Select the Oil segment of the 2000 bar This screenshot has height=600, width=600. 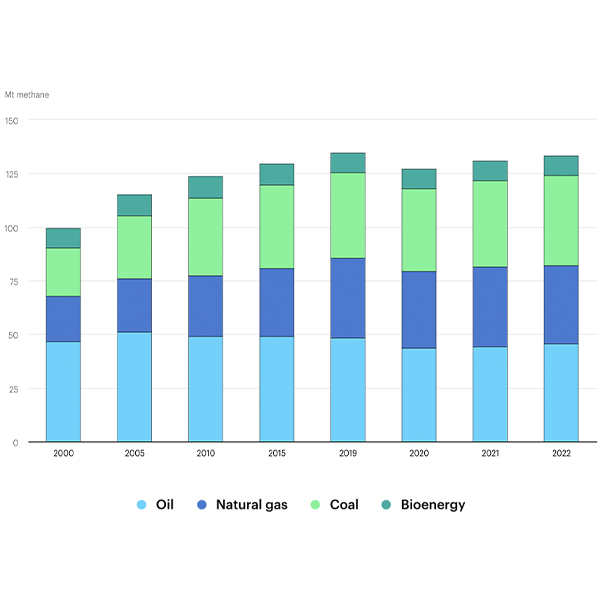63,391
